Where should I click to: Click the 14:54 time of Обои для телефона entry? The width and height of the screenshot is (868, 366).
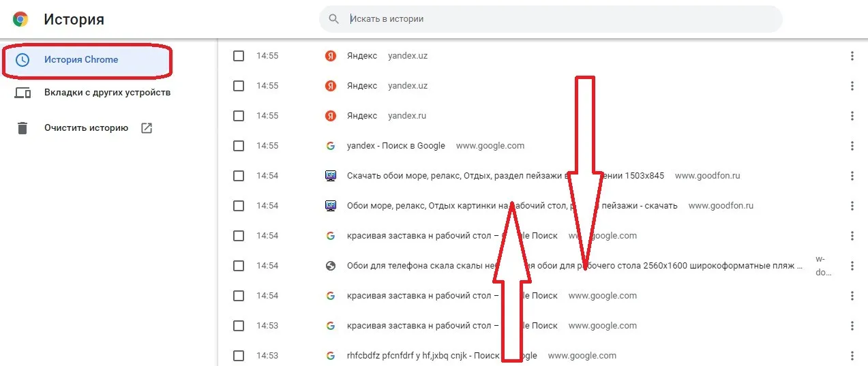(x=267, y=266)
